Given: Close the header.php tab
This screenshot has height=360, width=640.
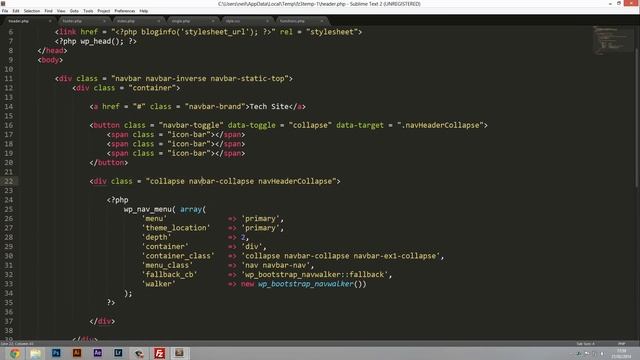Looking at the screenshot, I should (x=50, y=21).
